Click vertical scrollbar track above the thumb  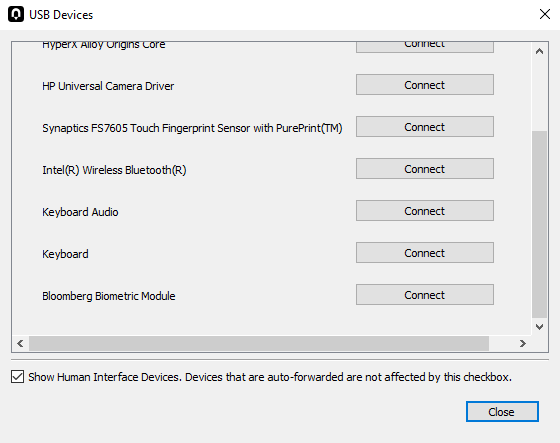click(x=539, y=95)
